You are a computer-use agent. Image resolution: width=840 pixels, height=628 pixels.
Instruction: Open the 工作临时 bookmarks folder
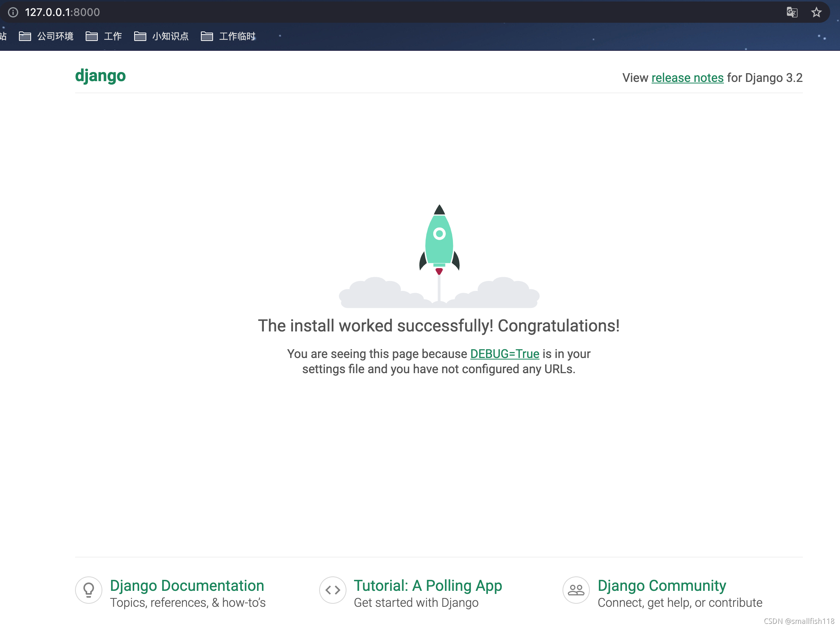[237, 36]
